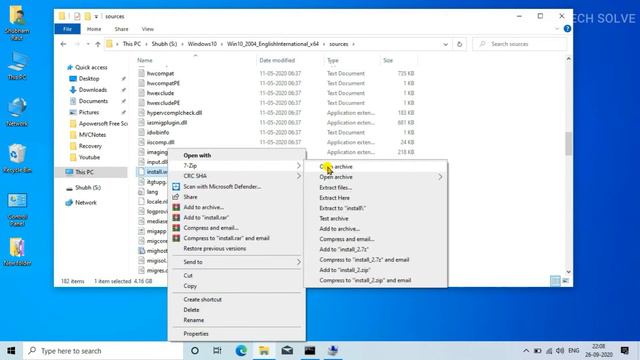Open Youtube folder in sidebar
Screen dimensions: 640x360
click(89, 157)
